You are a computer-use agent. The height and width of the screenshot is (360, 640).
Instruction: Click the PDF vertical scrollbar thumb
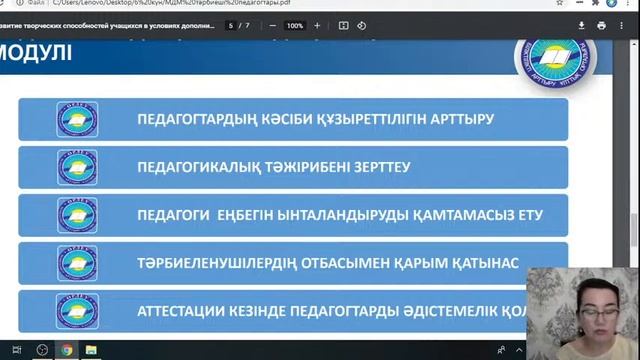[634, 230]
